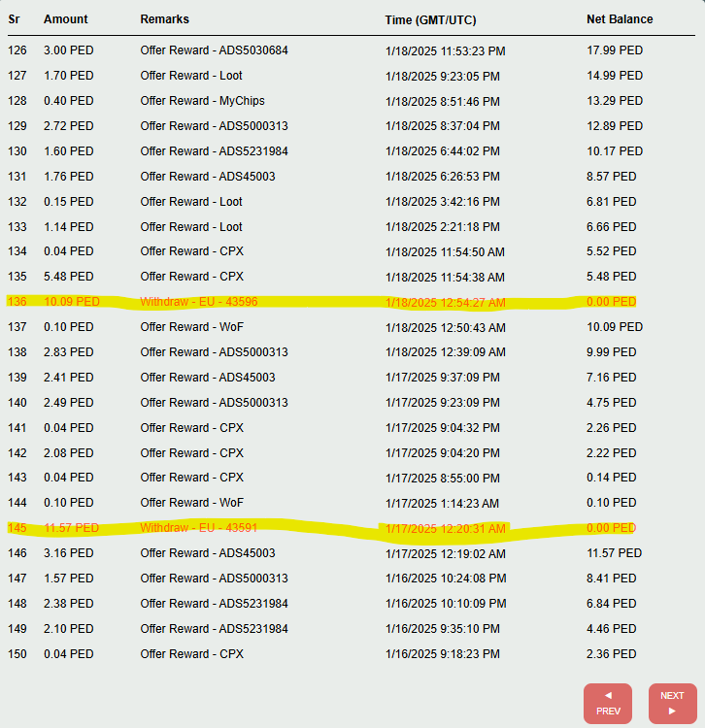This screenshot has width=705, height=728.
Task: Select amount 2.10 PED in row 149
Action: [69, 629]
